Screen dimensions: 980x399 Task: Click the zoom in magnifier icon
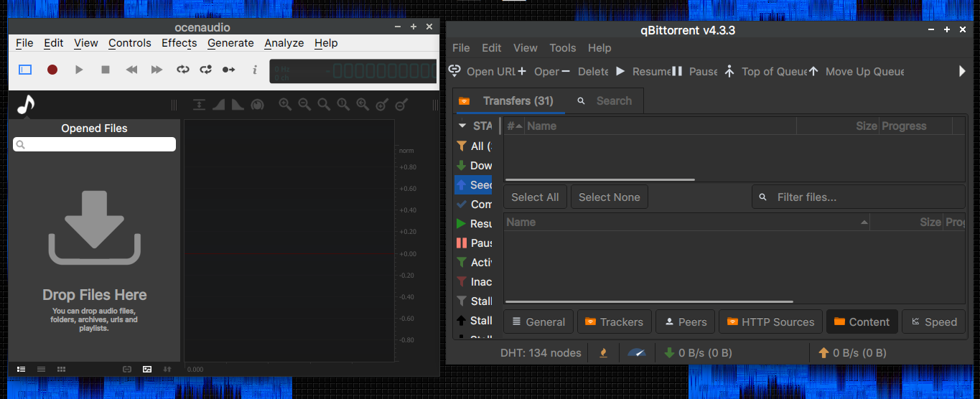285,105
